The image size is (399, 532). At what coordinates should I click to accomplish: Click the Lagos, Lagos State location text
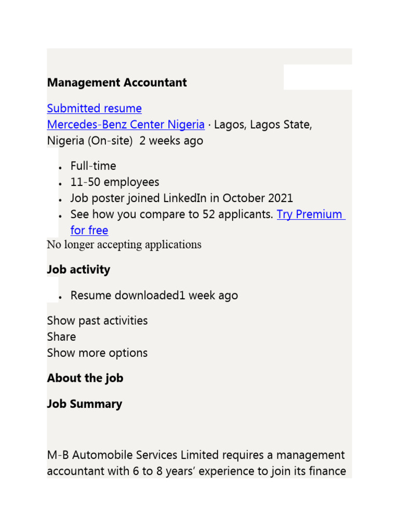coord(263,125)
